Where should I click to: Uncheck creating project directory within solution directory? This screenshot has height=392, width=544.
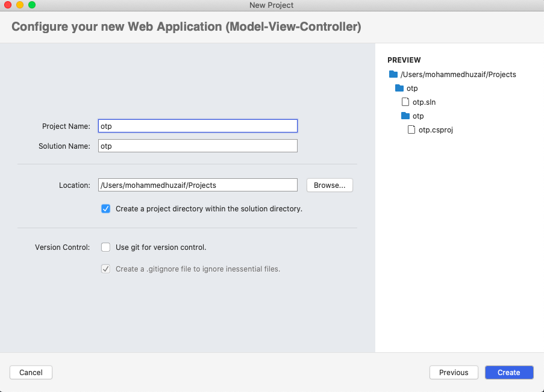click(x=105, y=208)
